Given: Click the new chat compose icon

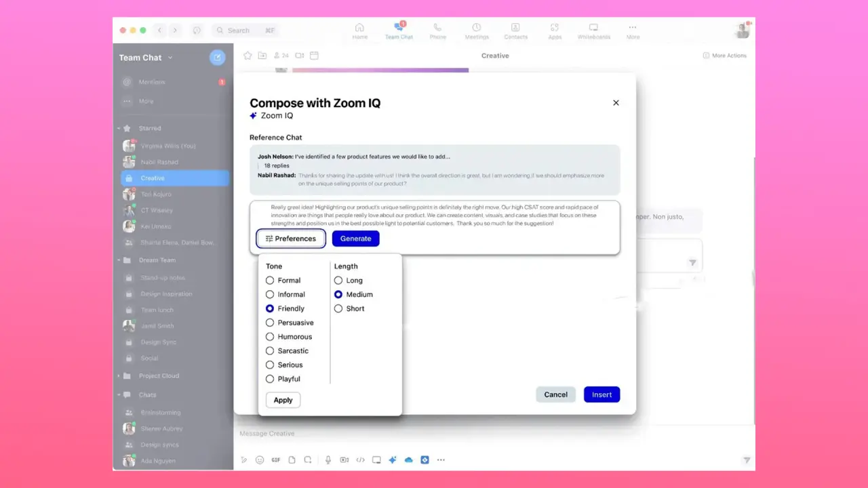Looking at the screenshot, I should (x=217, y=58).
